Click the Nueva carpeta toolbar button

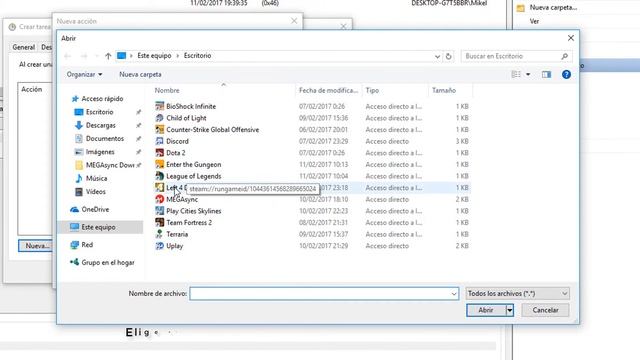pos(140,74)
